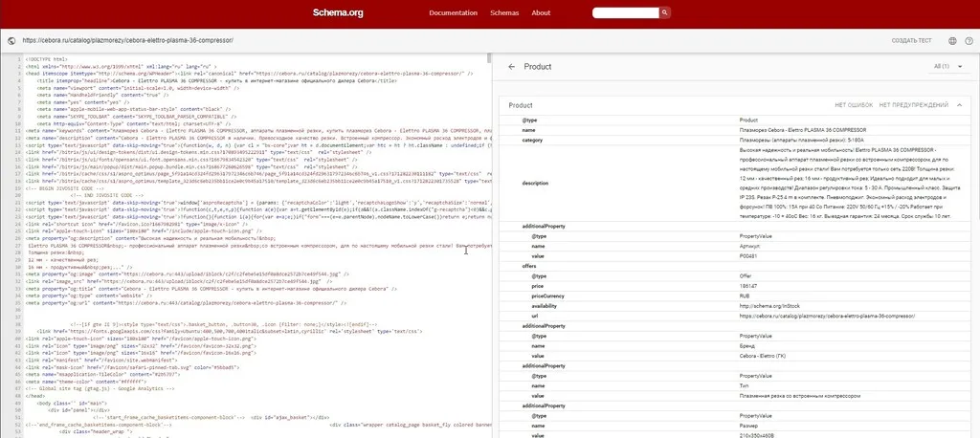Click the offer url value link text
Image resolution: width=980 pixels, height=438 pixels.
click(827, 317)
